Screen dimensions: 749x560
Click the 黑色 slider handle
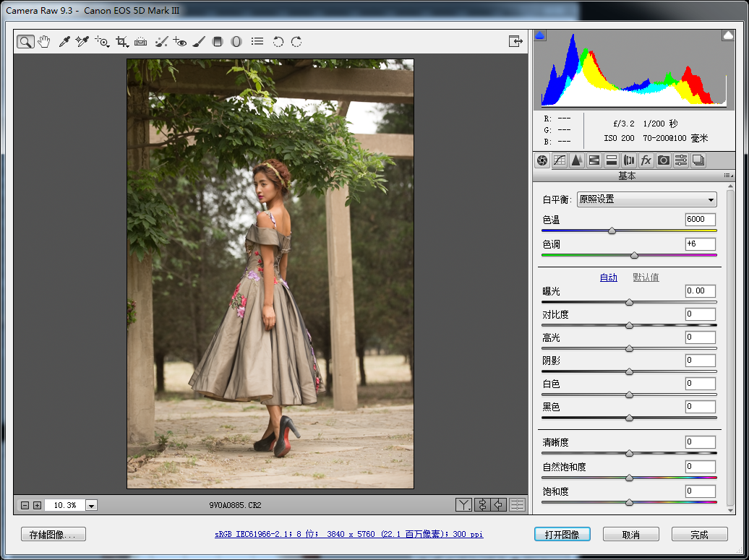pos(629,418)
